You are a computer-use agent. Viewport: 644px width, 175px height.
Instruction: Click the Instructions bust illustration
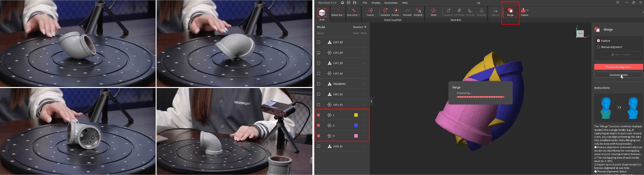[619, 108]
